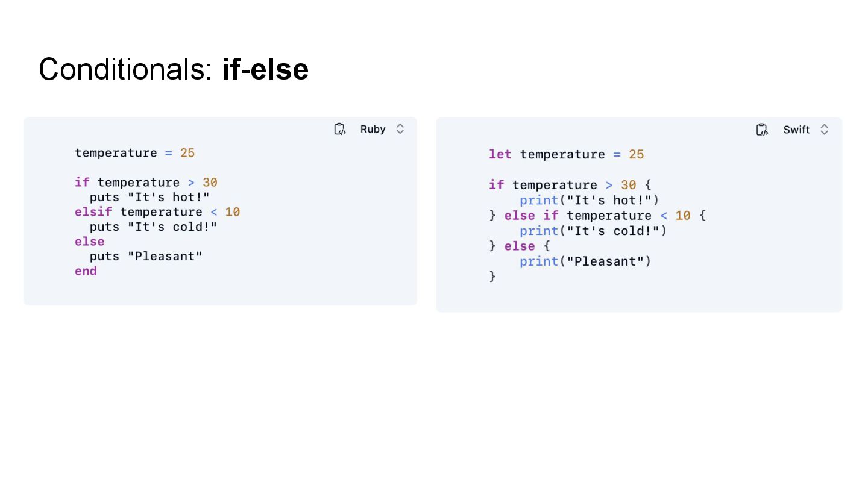Click 'puts "It's hot!"' in Ruby code
Image resolution: width=868 pixels, height=488 pixels.
pos(149,198)
